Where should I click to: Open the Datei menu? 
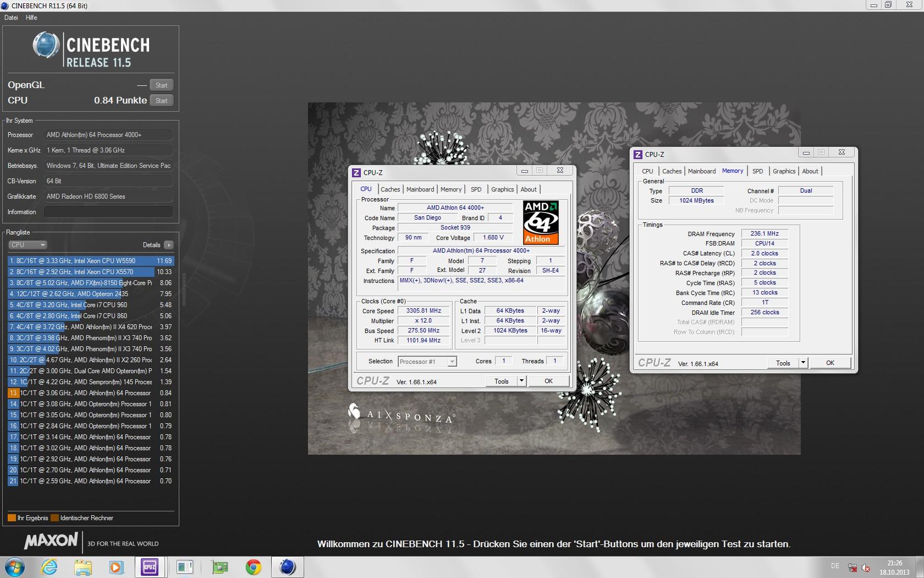click(11, 18)
